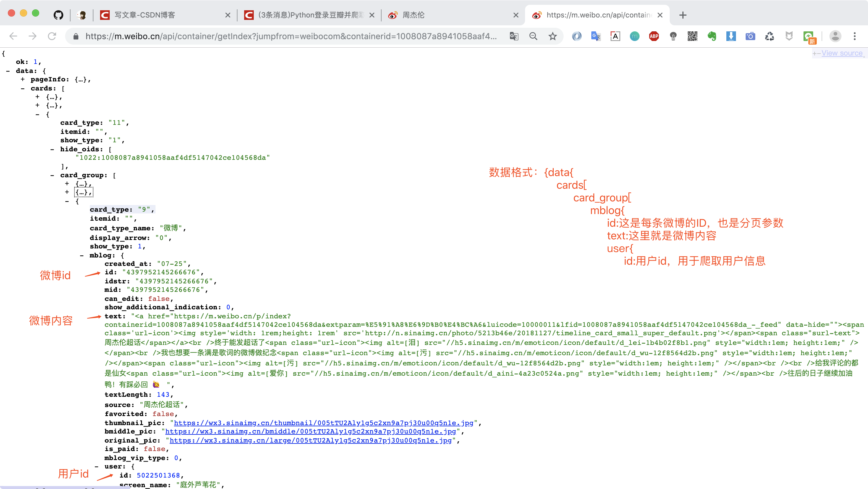Collapse the third cards item
Image resolution: width=868 pixels, height=489 pixels.
coord(37,115)
